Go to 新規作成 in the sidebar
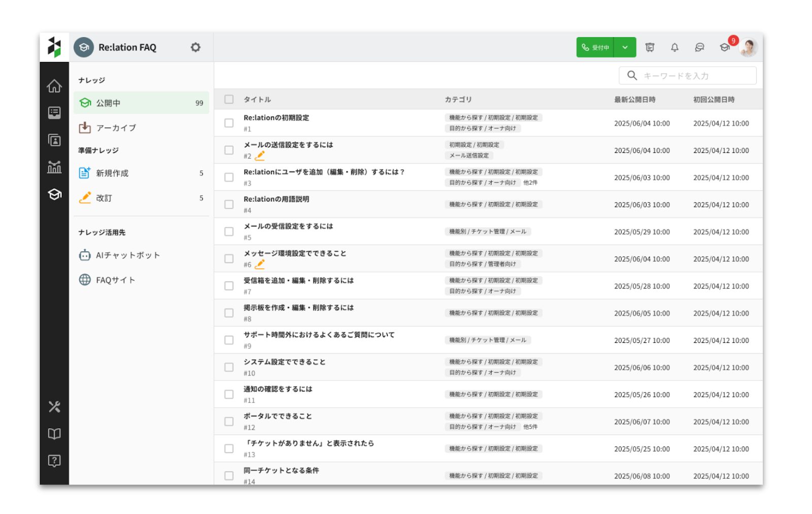 (x=112, y=173)
